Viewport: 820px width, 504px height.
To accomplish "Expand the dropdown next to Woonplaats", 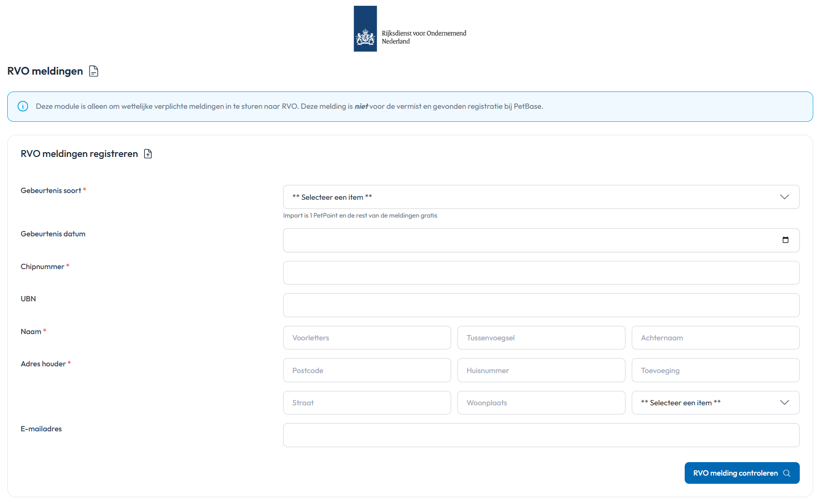I will tap(715, 403).
